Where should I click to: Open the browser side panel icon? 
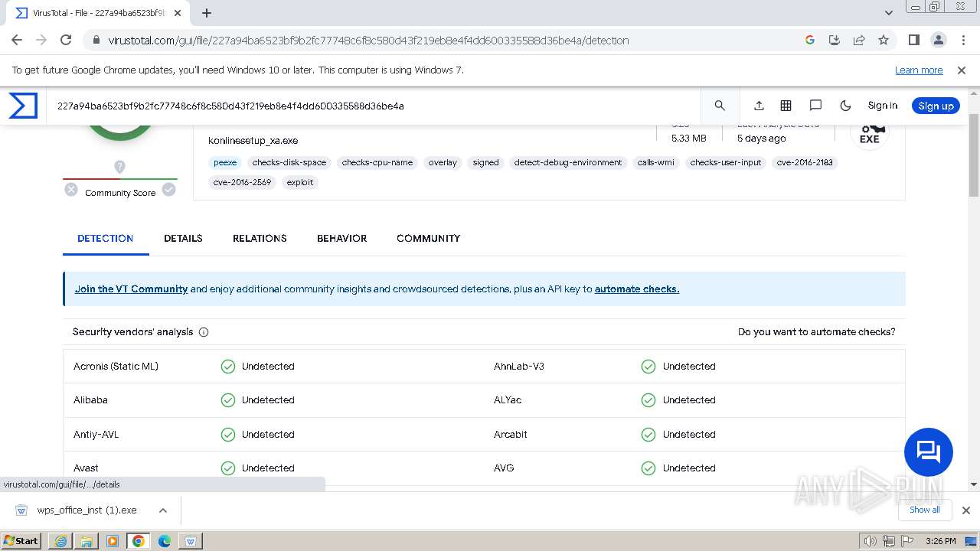pos(913,40)
